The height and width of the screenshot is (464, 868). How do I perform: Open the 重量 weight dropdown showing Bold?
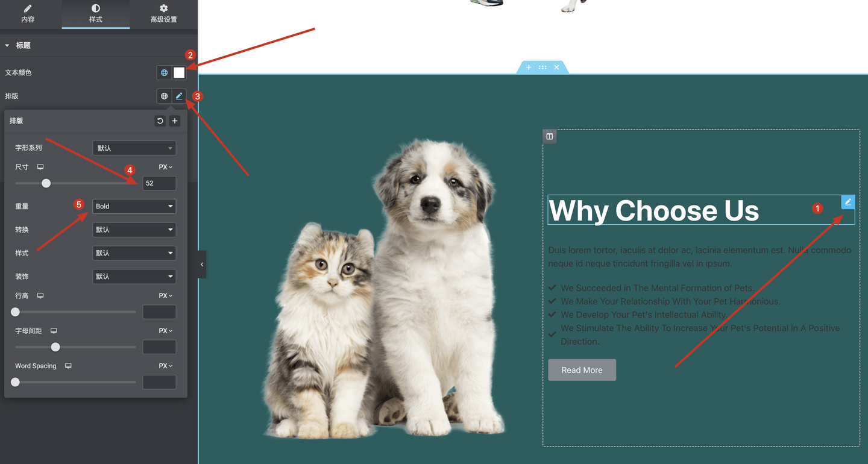pos(134,206)
